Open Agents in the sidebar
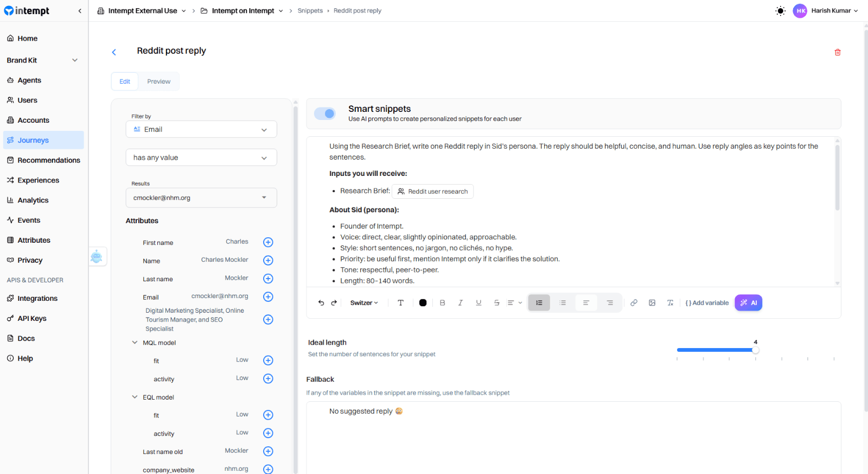The height and width of the screenshot is (474, 868). (43, 80)
